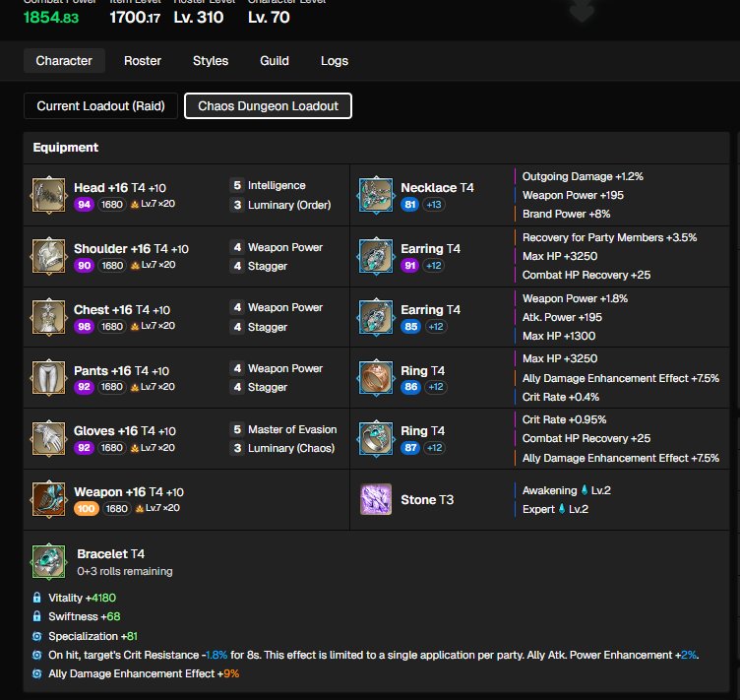Click the Head armor icon
This screenshot has height=700, width=740.
tap(49, 195)
